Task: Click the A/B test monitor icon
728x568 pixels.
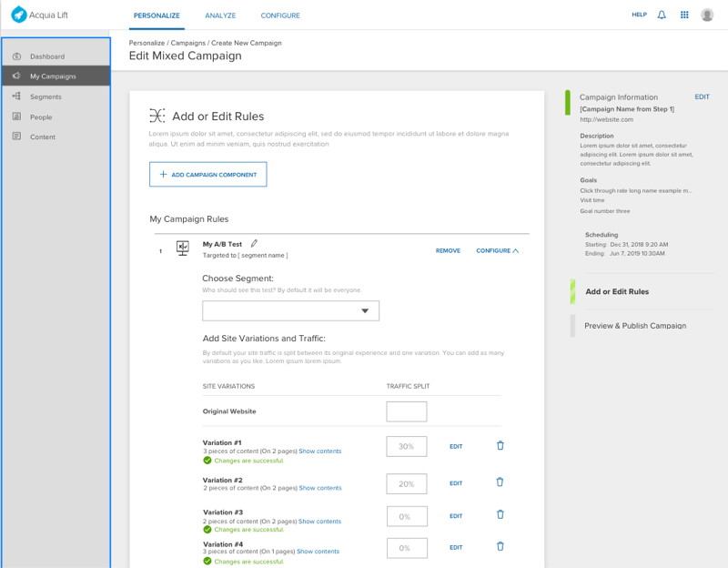Action: [183, 248]
